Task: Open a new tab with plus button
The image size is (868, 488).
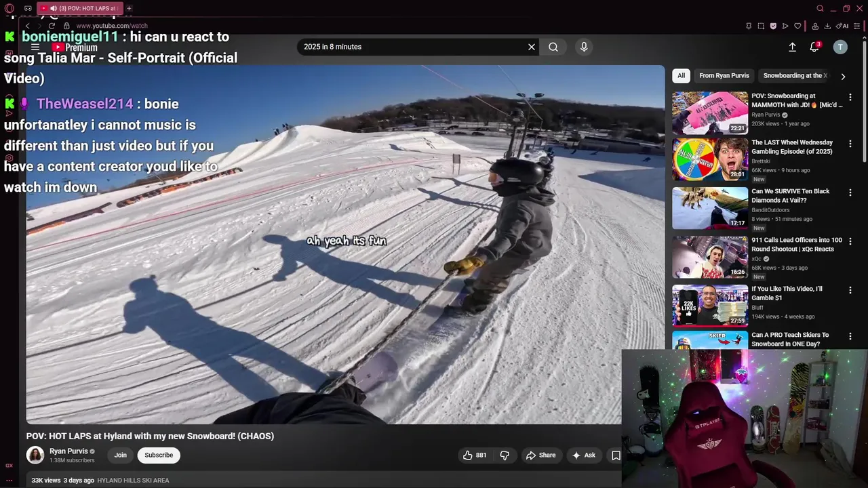Action: click(x=129, y=8)
